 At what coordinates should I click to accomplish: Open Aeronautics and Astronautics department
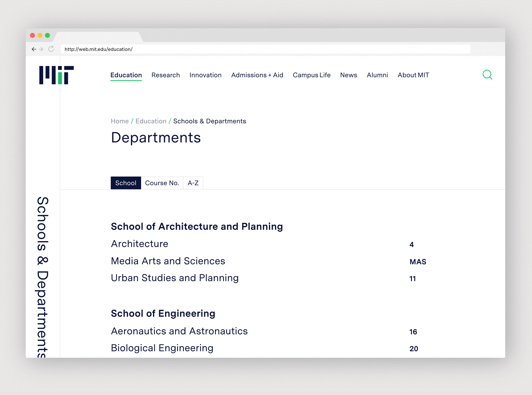tap(179, 331)
